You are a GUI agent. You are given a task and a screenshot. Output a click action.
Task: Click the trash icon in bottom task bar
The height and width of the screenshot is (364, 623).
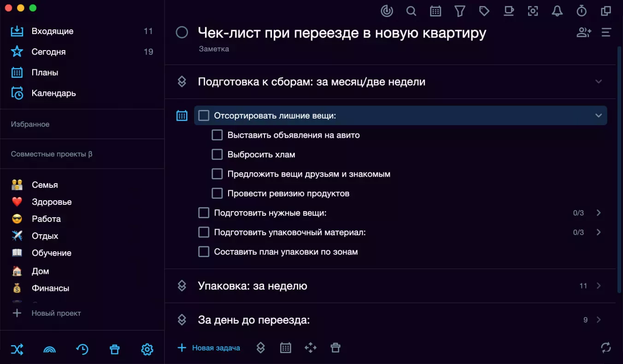pyautogui.click(x=335, y=348)
